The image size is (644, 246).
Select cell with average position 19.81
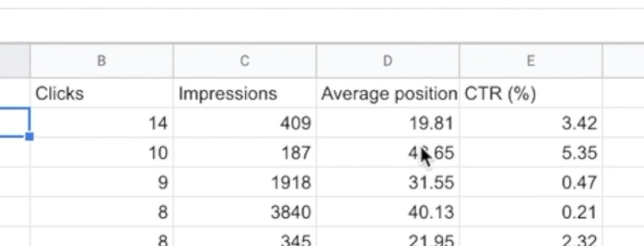tap(387, 122)
